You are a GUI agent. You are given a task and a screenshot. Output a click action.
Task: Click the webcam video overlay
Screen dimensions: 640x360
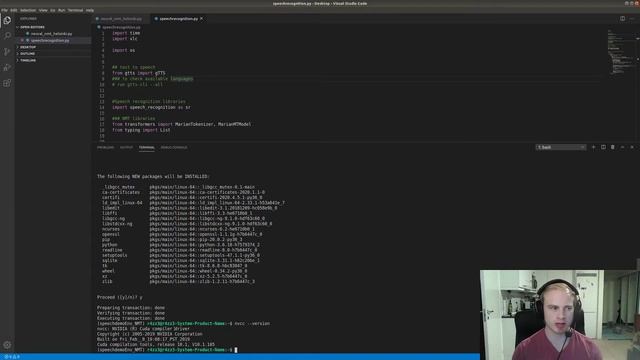pyautogui.click(x=560, y=315)
